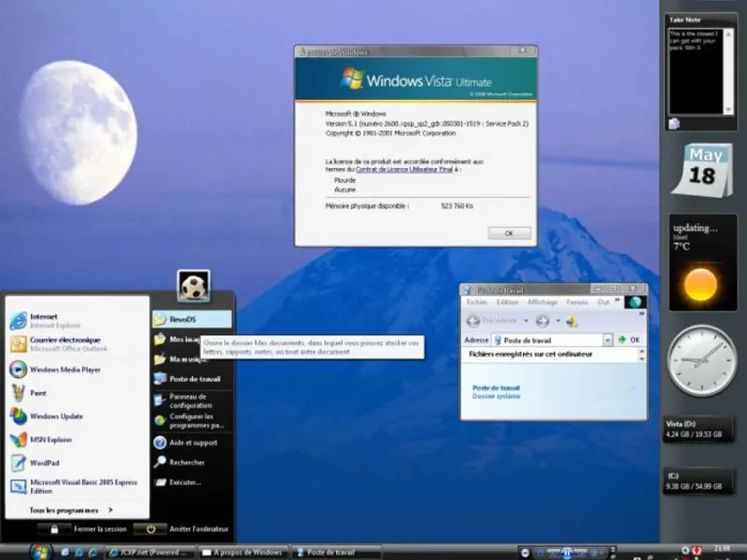Open the Précédente history dropdown arrow

click(x=526, y=321)
